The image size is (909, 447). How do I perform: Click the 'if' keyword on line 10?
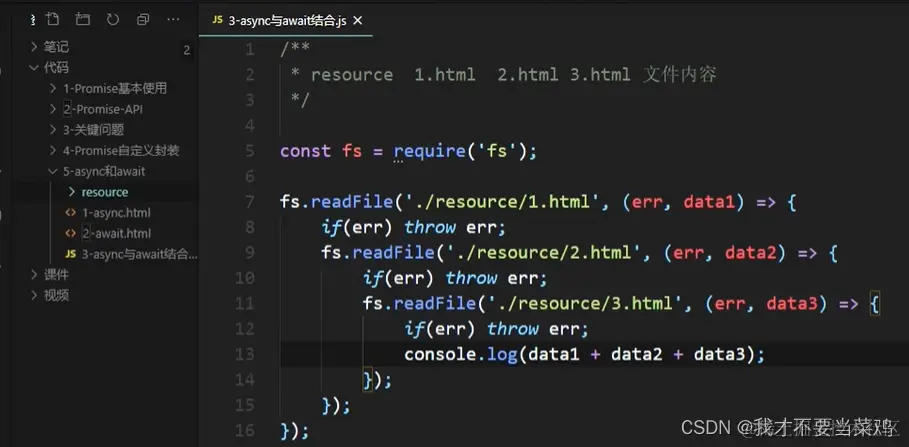tap(373, 278)
